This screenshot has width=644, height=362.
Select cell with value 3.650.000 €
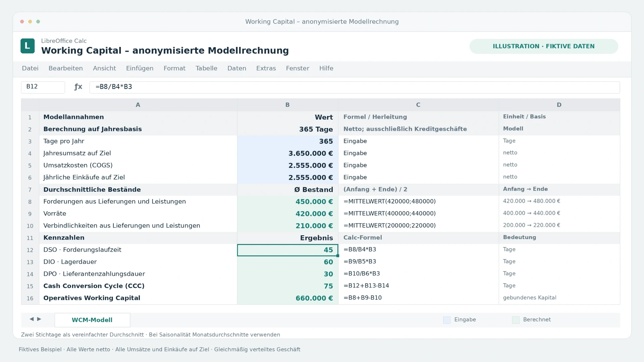pyautogui.click(x=287, y=154)
